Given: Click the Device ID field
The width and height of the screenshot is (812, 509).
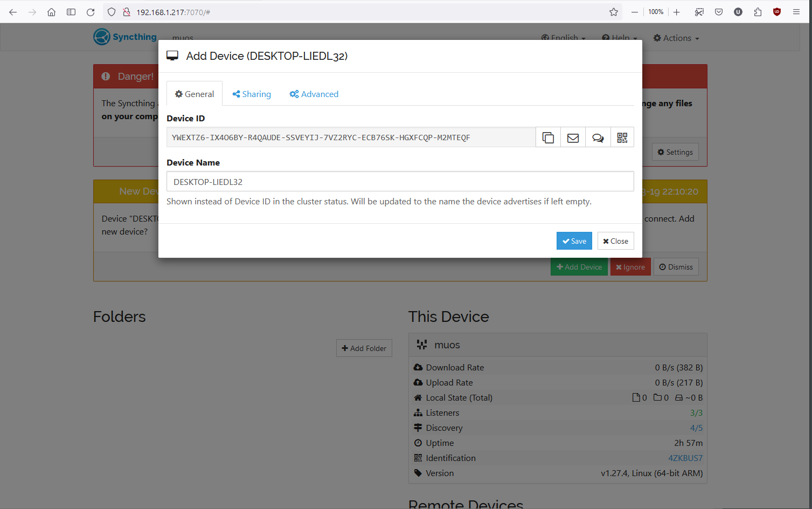Looking at the screenshot, I should click(351, 137).
